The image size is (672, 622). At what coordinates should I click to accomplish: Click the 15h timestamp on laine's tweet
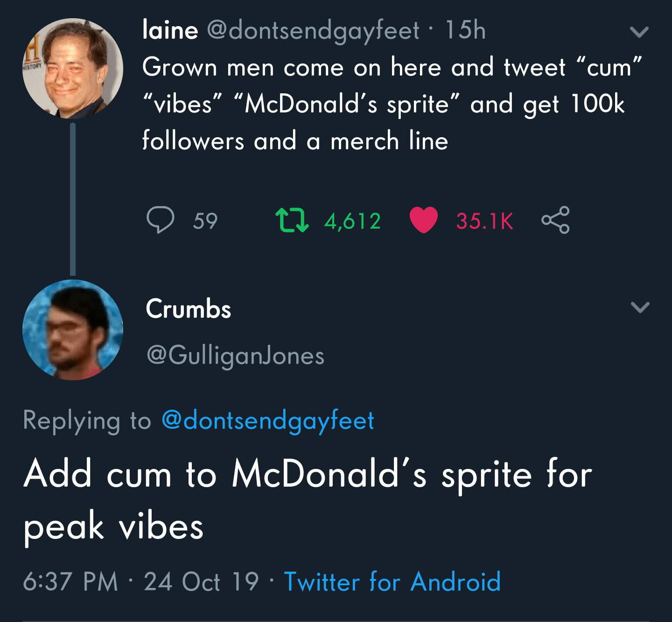pos(465,30)
